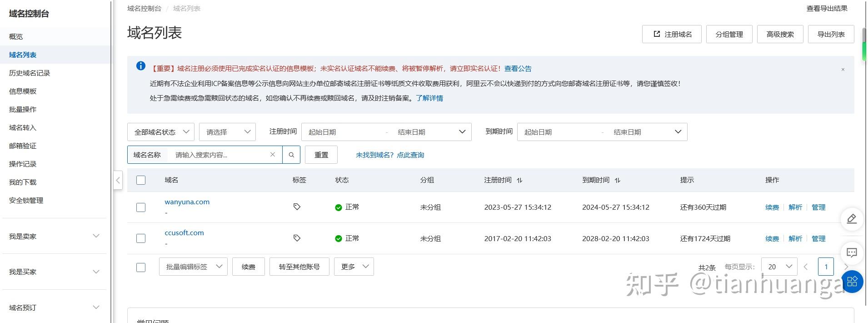
Task: Click the search magnifier icon button
Action: click(x=291, y=155)
